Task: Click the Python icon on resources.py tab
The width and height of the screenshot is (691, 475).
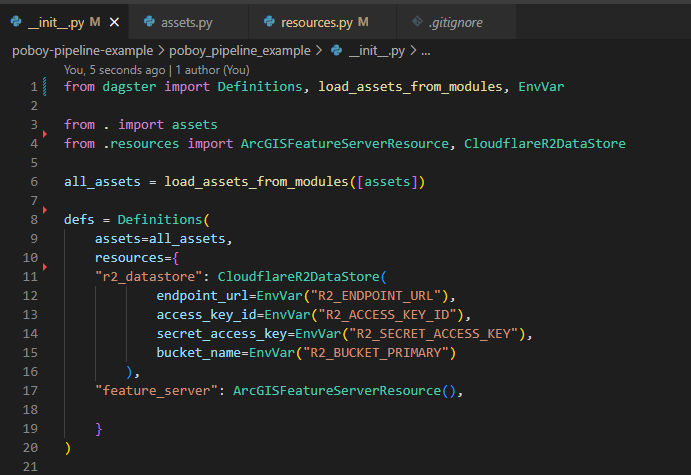Action: point(269,22)
